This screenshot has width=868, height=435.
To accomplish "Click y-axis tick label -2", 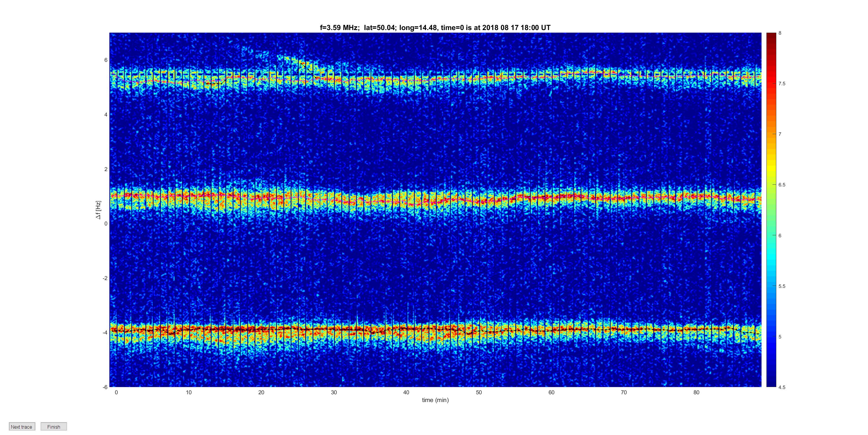I will click(x=105, y=278).
